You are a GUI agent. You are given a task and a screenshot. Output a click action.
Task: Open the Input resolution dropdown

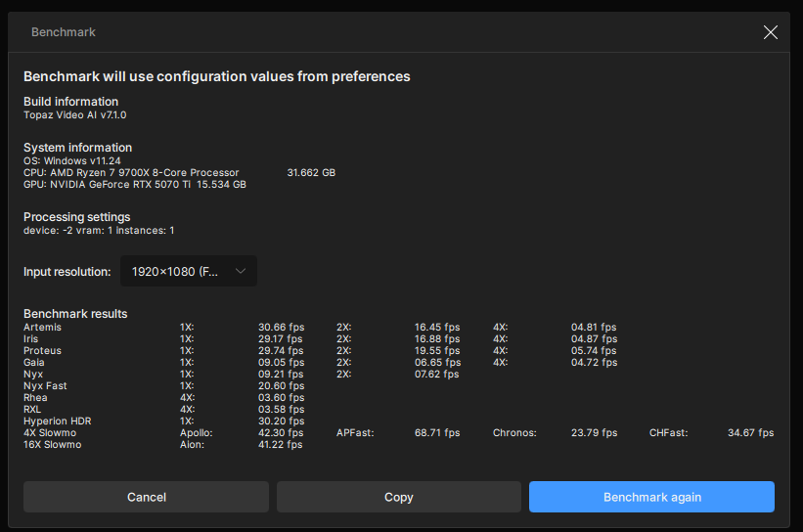(189, 271)
